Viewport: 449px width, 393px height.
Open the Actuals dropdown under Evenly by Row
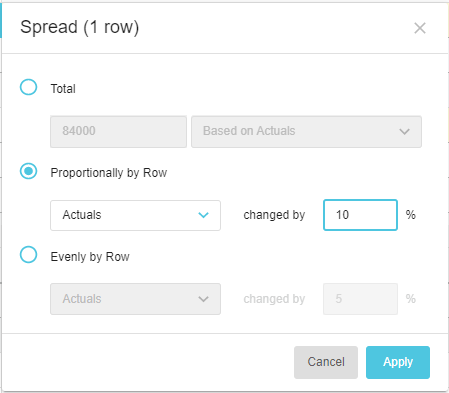[x=135, y=299]
